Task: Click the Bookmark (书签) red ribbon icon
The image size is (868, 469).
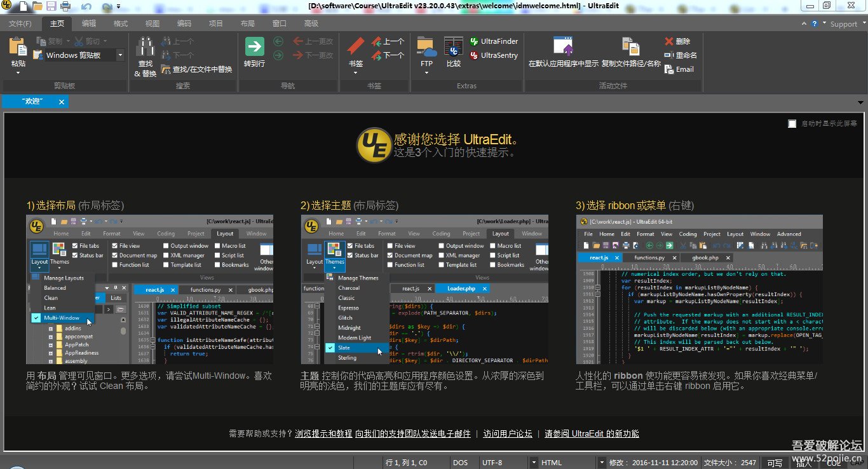Action: pos(356,47)
